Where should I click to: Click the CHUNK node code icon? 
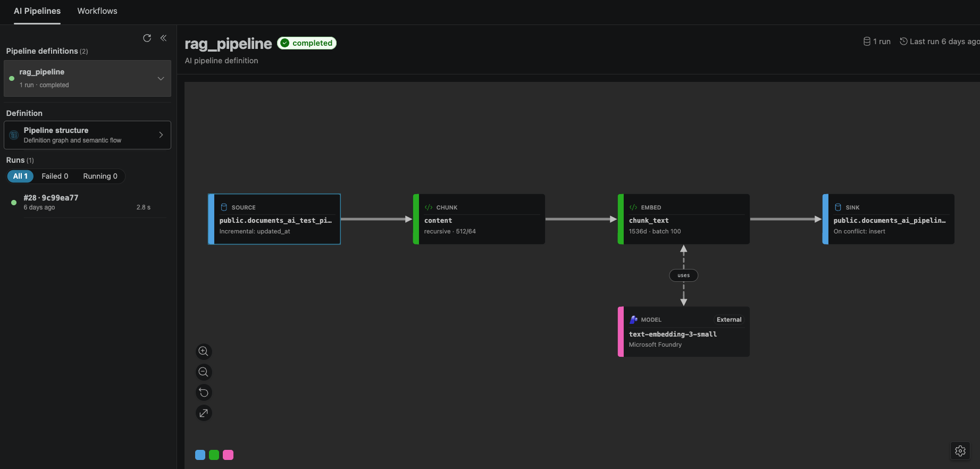(x=429, y=207)
